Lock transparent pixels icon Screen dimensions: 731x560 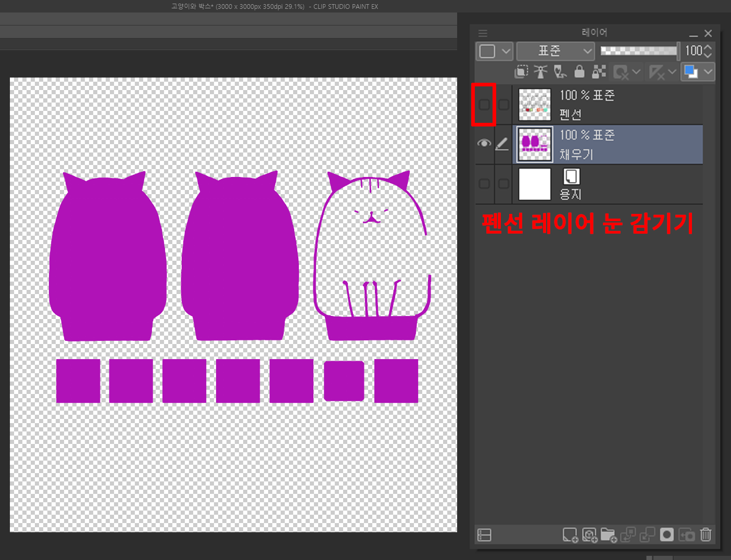(599, 71)
